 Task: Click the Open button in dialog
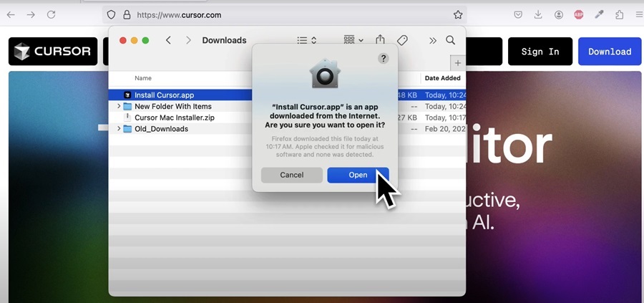click(358, 175)
